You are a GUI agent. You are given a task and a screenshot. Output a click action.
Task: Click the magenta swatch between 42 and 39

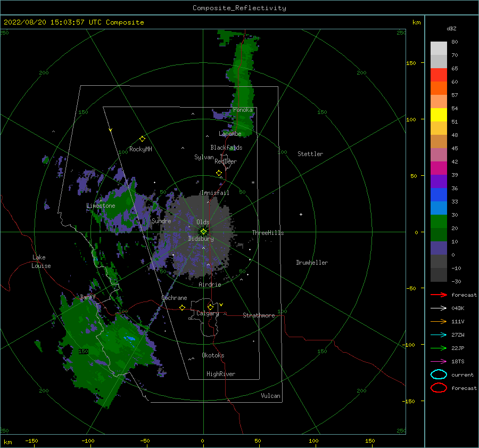click(439, 168)
